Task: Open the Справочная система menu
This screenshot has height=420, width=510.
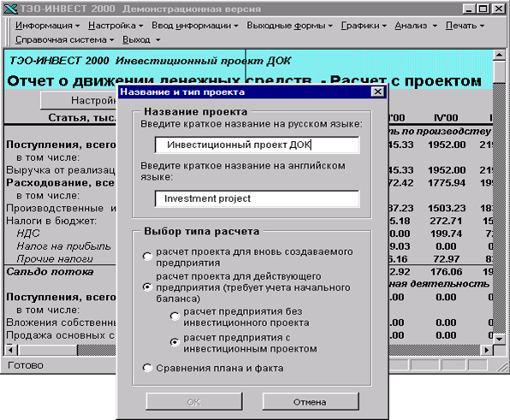Action: coord(64,39)
